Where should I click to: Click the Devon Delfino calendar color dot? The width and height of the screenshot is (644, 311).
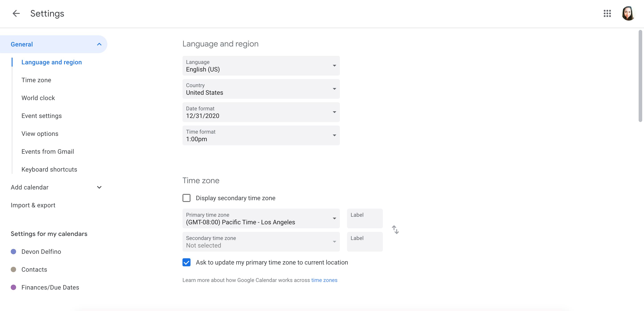tap(14, 251)
